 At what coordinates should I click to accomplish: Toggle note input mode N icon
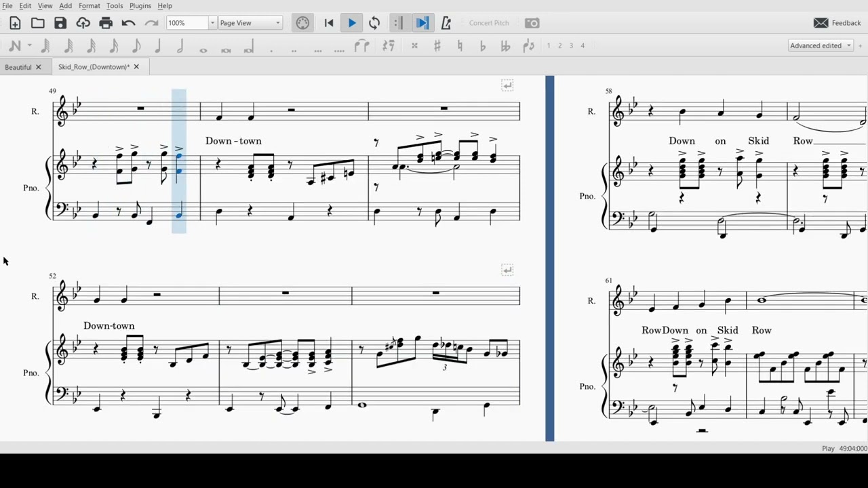(15, 45)
